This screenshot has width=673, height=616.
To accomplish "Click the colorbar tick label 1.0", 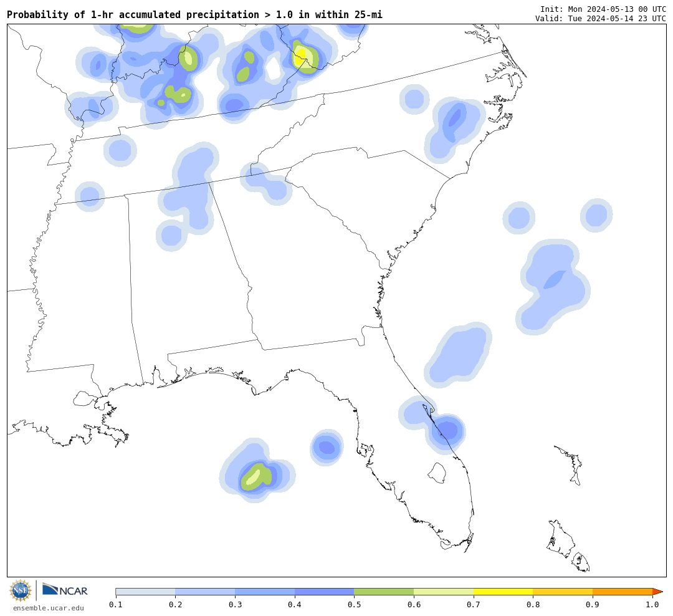I will [x=652, y=605].
